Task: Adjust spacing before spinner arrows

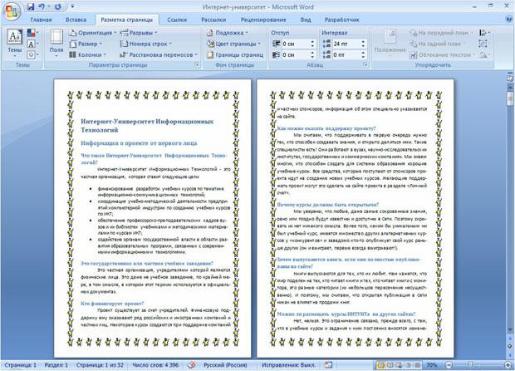Action: tap(363, 44)
